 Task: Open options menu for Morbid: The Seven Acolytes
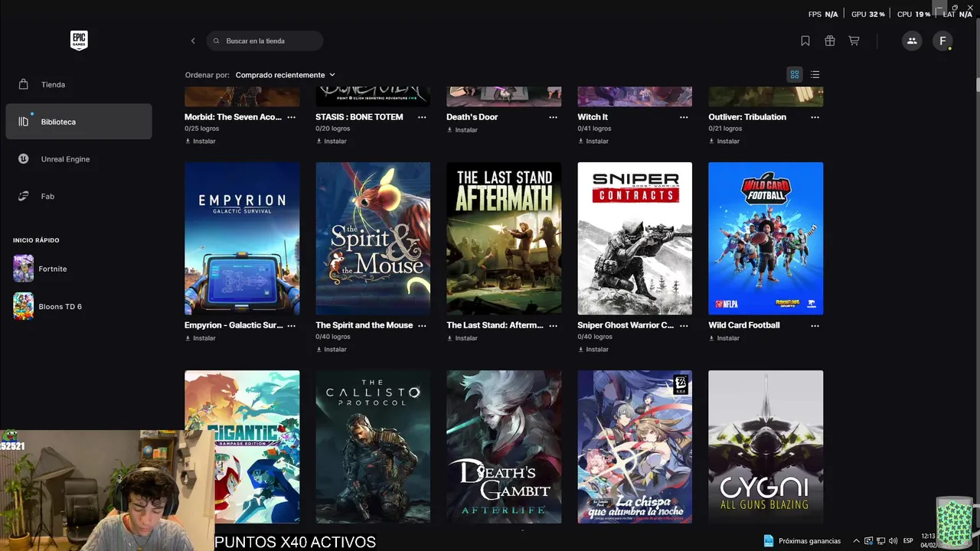(291, 117)
